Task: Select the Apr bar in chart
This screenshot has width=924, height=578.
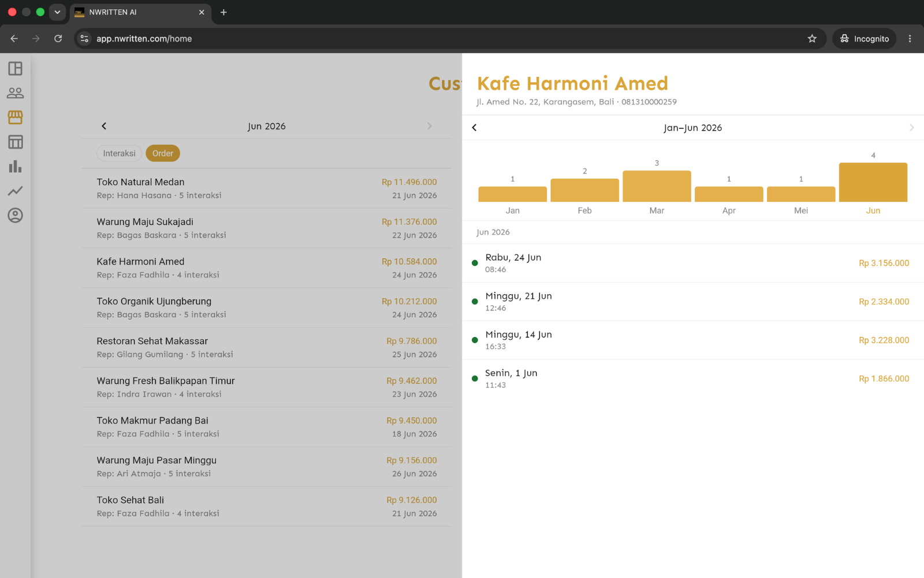Action: [x=729, y=194]
